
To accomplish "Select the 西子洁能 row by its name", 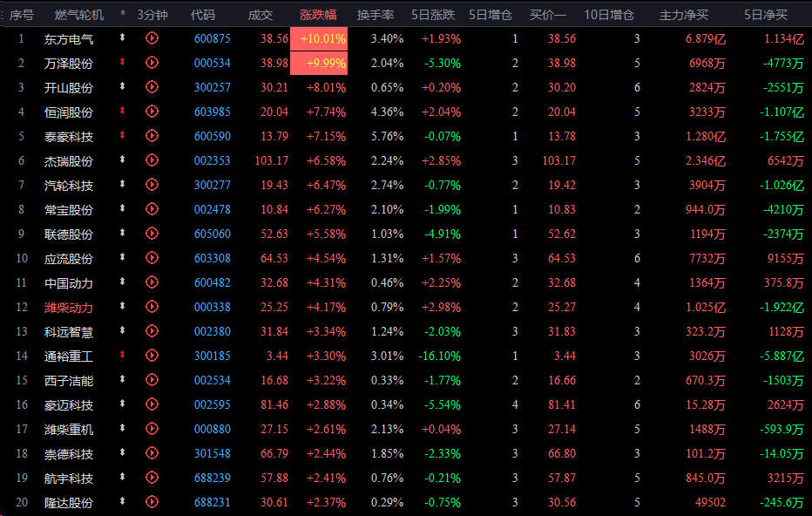I will (x=69, y=381).
